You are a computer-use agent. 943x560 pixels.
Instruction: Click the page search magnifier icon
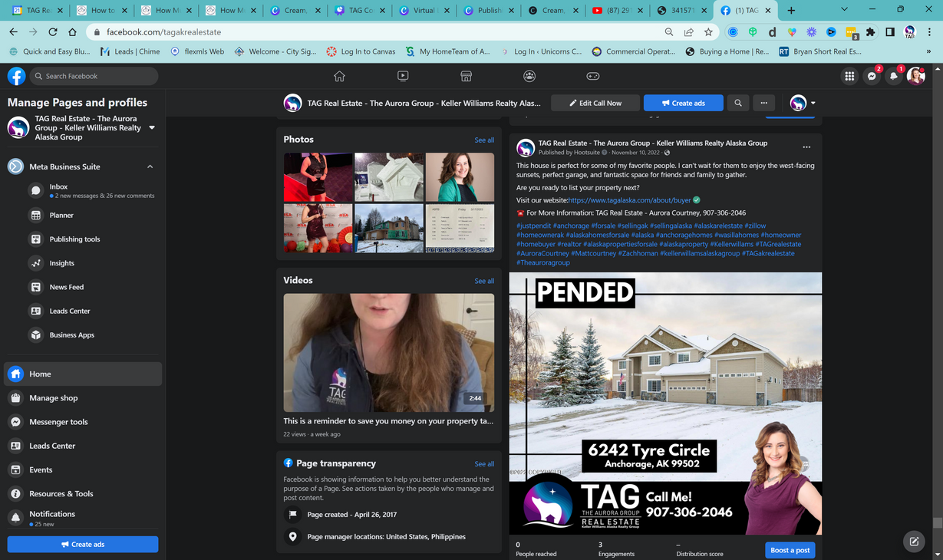coord(738,103)
